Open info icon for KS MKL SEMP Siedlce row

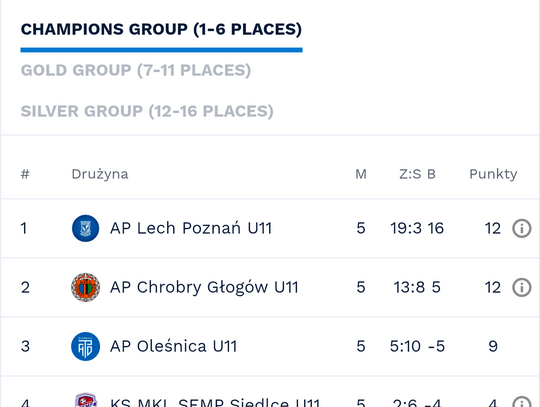coord(522,401)
